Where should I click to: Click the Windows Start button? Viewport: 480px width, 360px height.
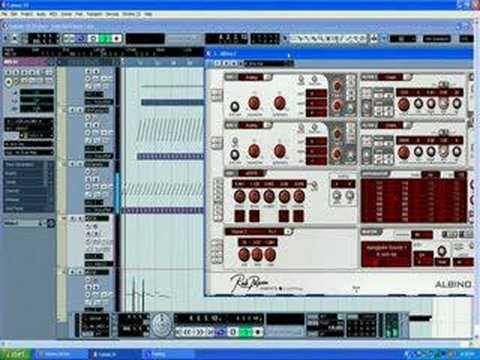[16, 354]
